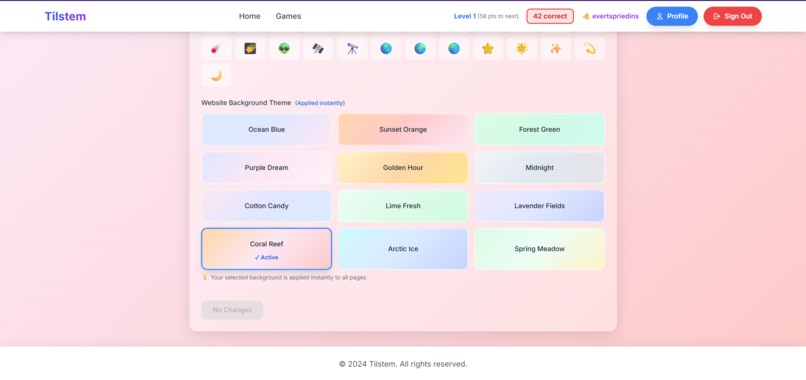Click the Website Background Theme label
Viewport: 806px width, 380px height.
coord(246,103)
